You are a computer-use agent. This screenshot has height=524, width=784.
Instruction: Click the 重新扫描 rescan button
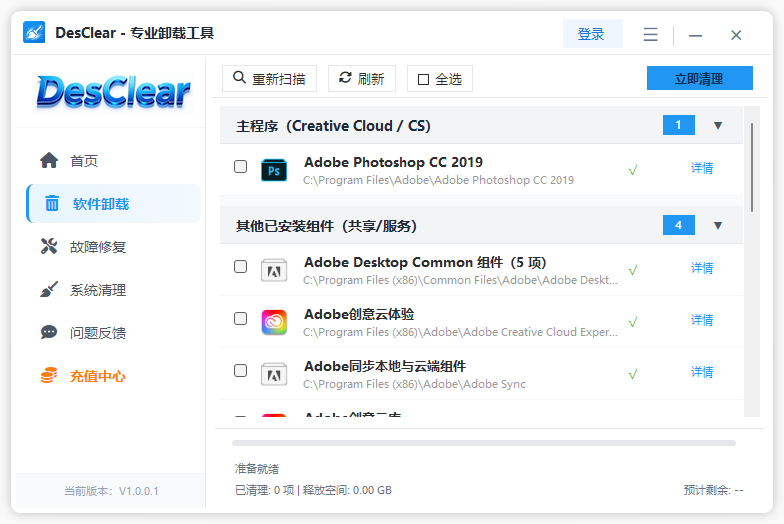click(270, 78)
